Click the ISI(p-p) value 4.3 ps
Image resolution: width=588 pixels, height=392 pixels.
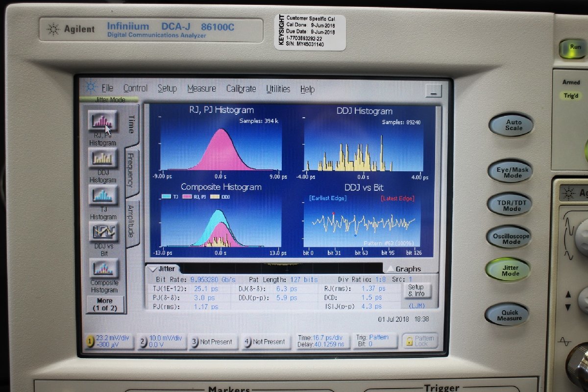tap(371, 306)
